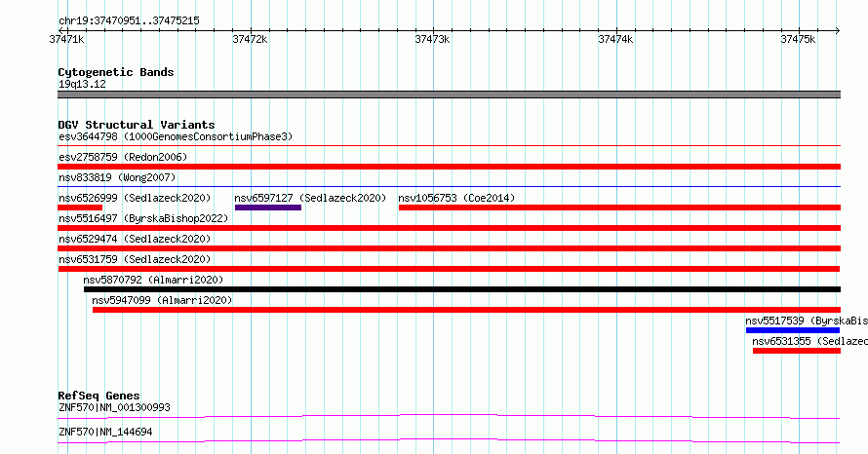Click the black nsv5870792 variant bar
Image resolution: width=868 pixels, height=454 pixels.
[462, 289]
